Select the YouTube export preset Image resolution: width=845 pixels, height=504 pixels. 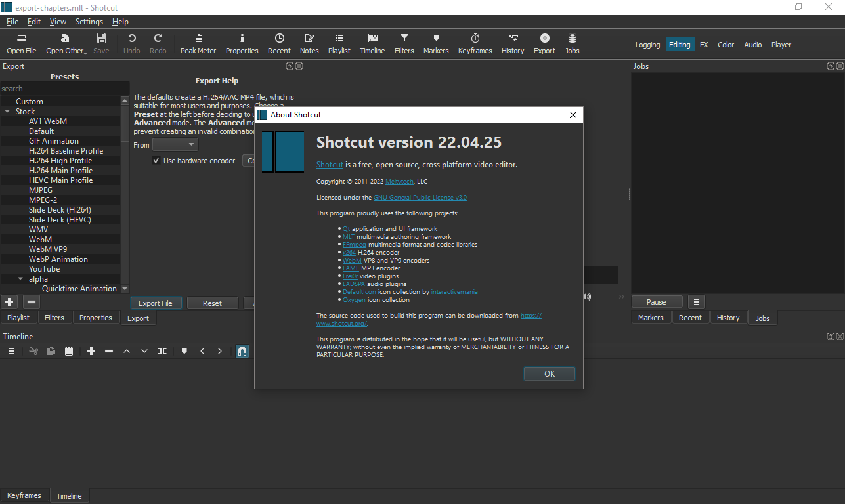(44, 269)
